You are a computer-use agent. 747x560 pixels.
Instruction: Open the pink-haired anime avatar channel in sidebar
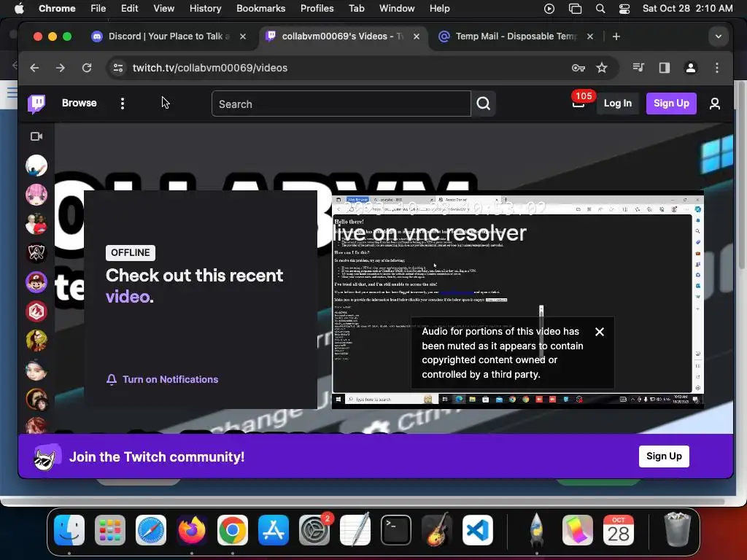click(x=36, y=195)
